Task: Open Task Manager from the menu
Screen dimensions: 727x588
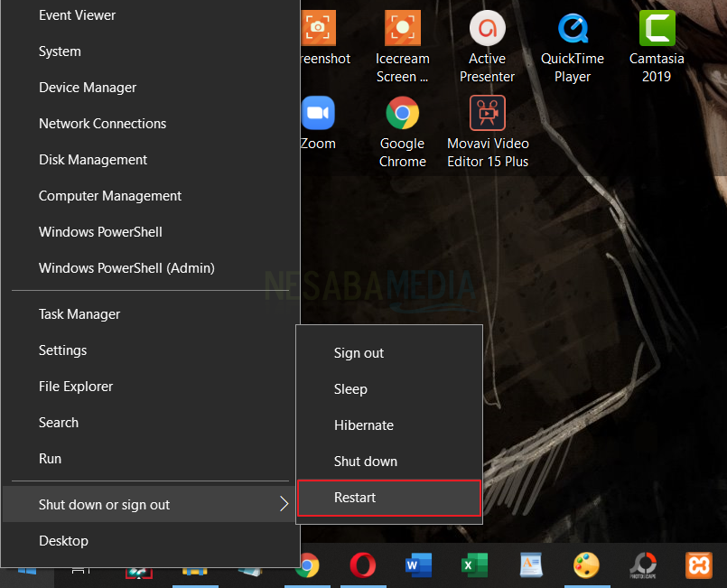Action: 79,314
